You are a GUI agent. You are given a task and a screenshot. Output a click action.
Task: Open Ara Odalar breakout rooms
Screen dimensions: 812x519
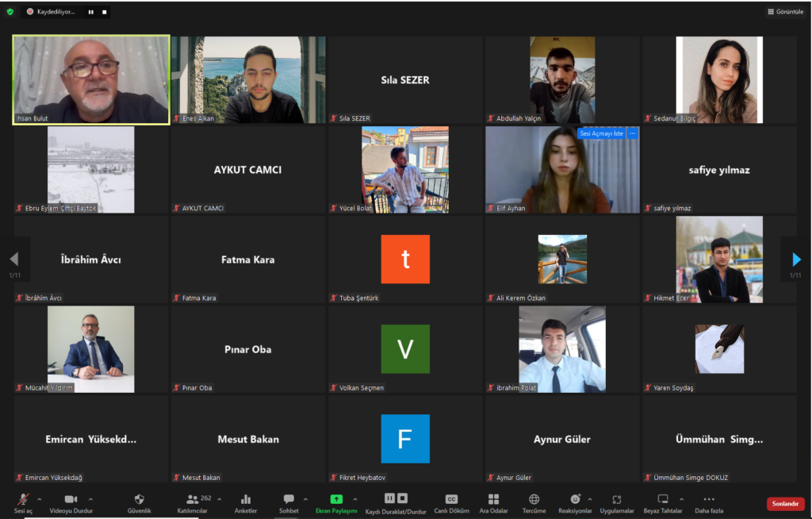[x=493, y=500]
